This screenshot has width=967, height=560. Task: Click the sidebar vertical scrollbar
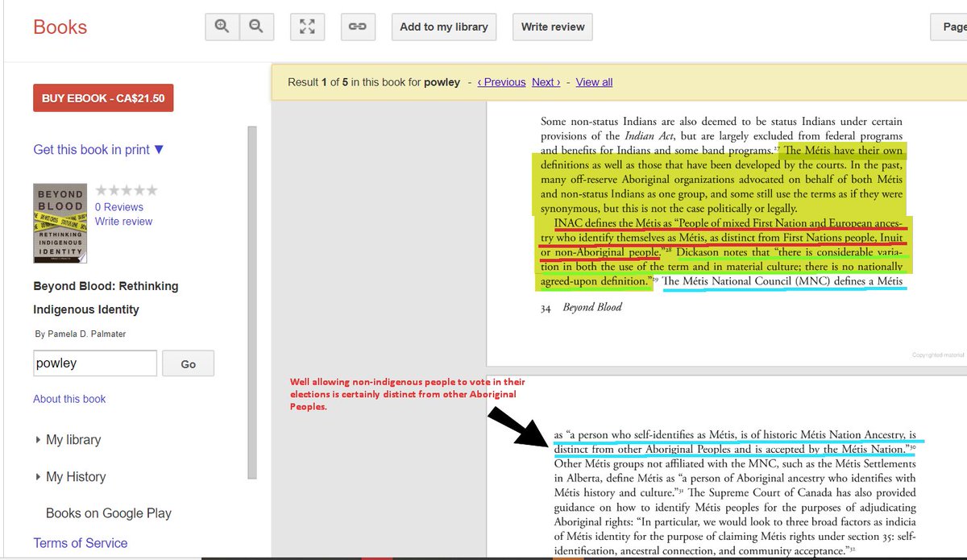pyautogui.click(x=252, y=302)
